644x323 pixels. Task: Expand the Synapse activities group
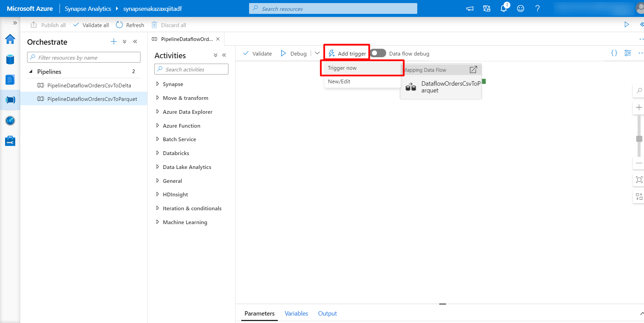tap(157, 84)
